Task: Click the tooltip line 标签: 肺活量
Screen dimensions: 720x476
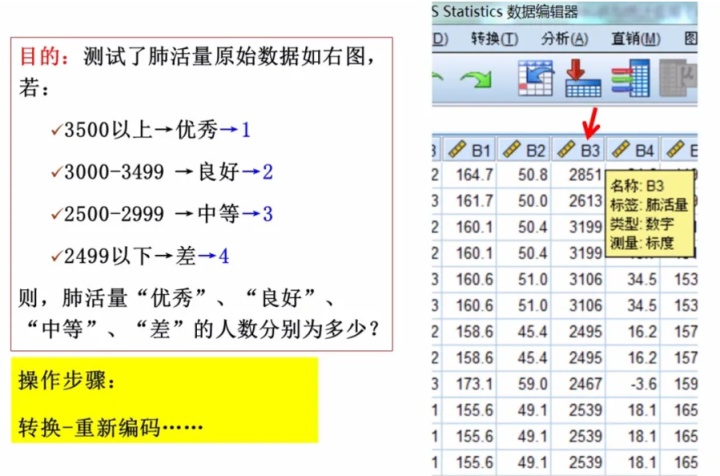Action: [648, 205]
